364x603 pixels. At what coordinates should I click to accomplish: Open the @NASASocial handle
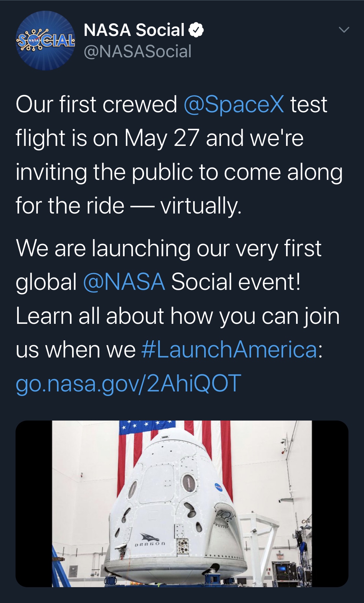pos(138,51)
